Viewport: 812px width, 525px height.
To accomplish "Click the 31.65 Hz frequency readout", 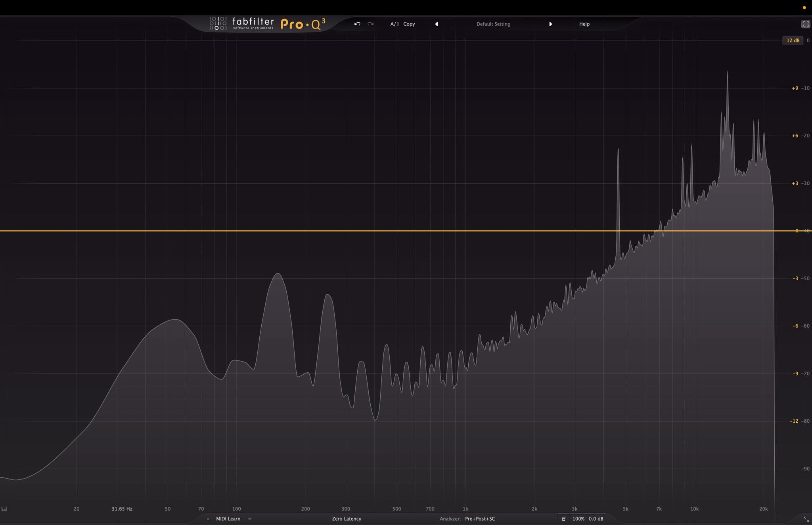I will [122, 509].
